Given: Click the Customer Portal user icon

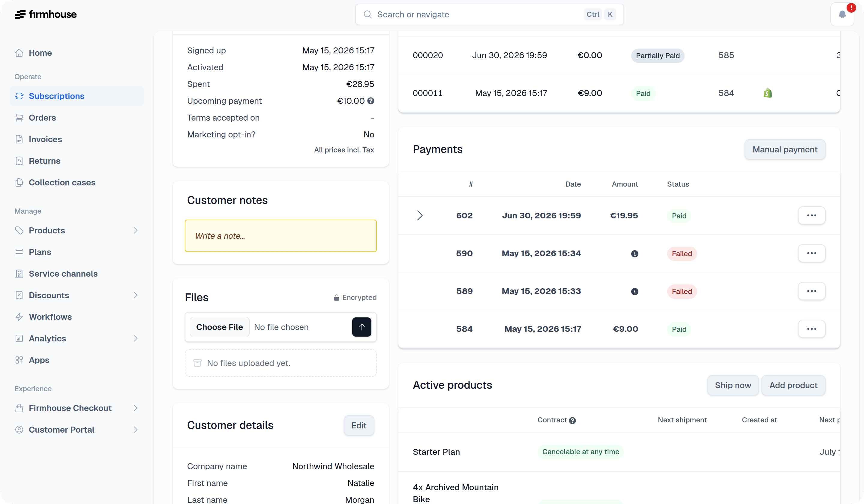Looking at the screenshot, I should 19,430.
